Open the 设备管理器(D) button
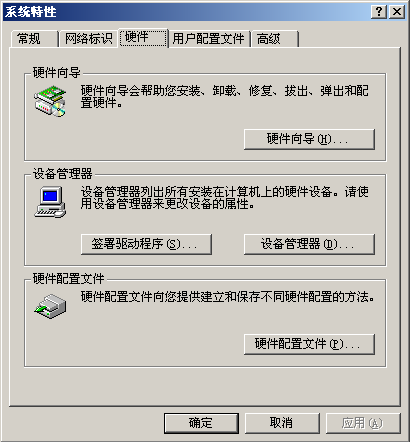 (x=309, y=244)
